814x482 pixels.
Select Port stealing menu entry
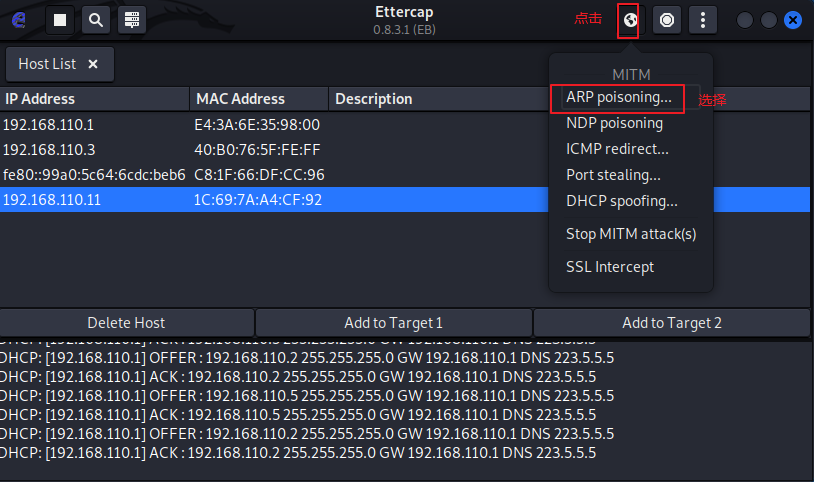tap(613, 175)
